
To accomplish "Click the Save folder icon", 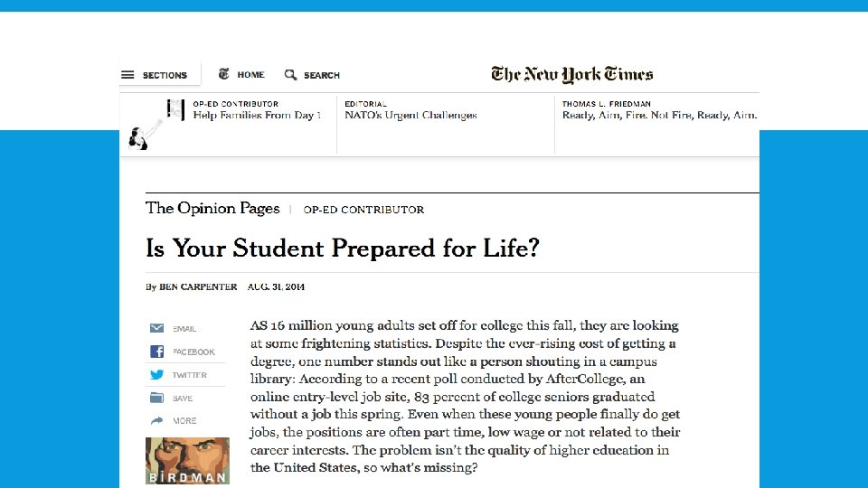I will [x=156, y=398].
